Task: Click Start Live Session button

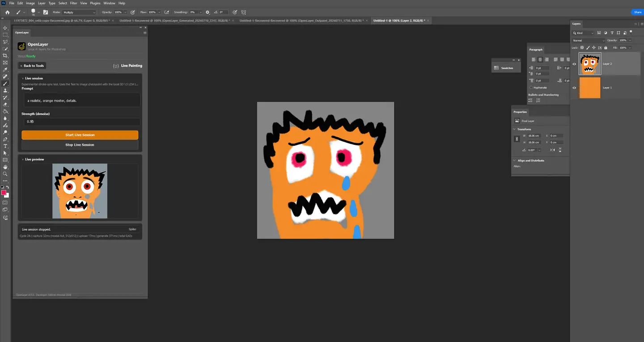Action: [x=80, y=135]
